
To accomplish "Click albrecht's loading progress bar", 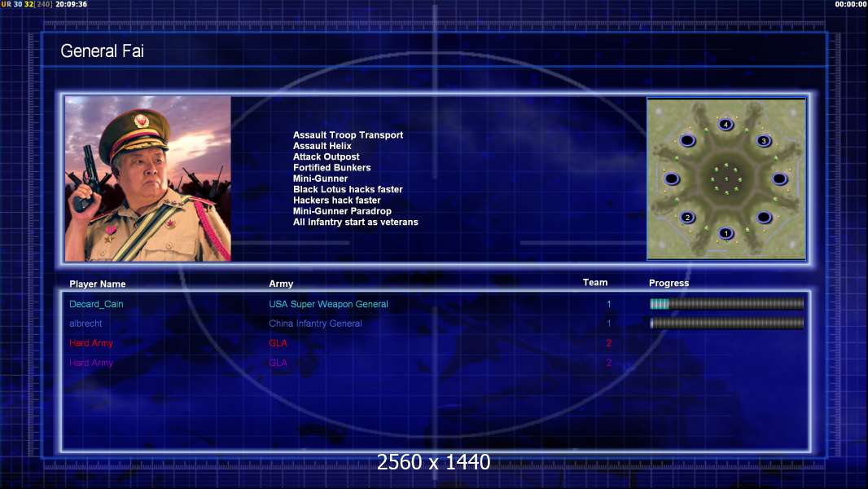I will pos(727,324).
